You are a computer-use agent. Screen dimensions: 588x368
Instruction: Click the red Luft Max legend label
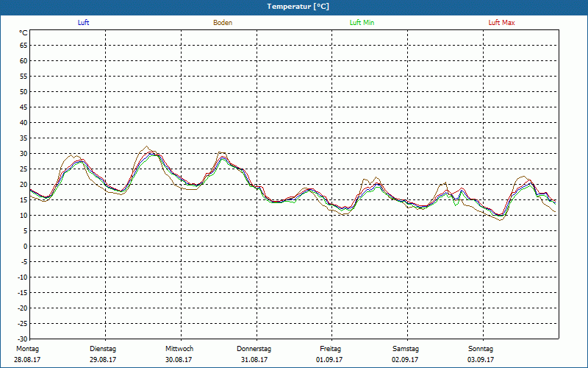pyautogui.click(x=501, y=23)
